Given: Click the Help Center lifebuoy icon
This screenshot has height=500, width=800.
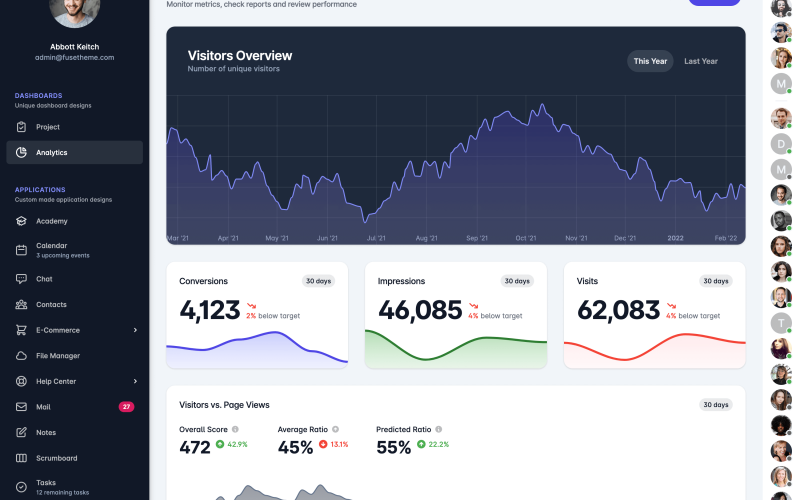Looking at the screenshot, I should (x=21, y=381).
